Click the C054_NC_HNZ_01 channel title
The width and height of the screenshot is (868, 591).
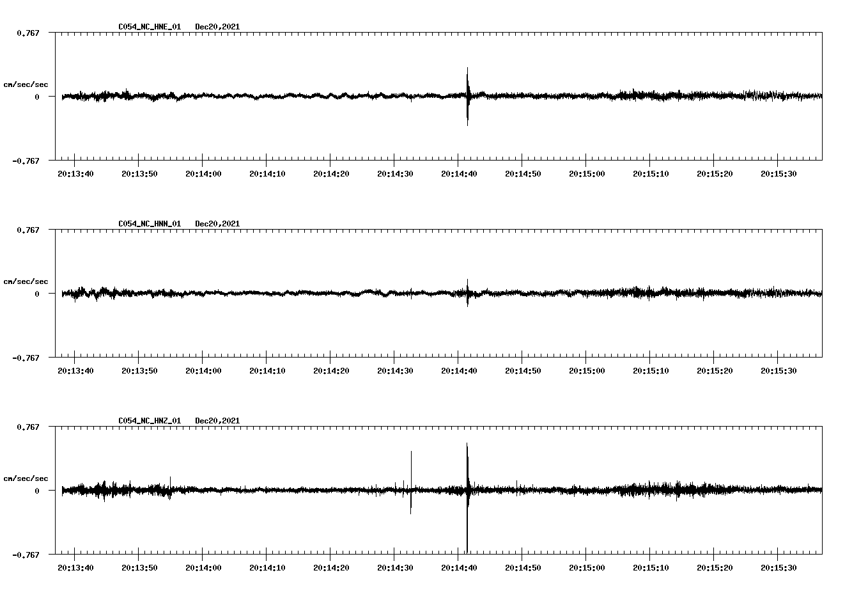150,421
